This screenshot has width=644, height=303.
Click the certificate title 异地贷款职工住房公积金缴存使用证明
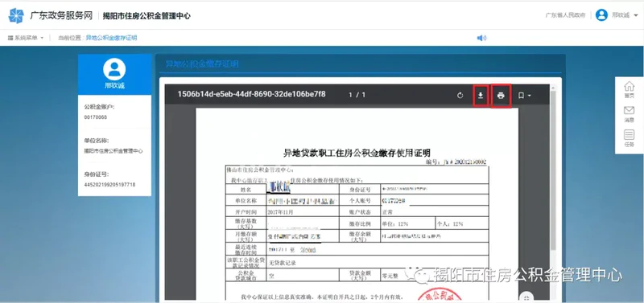tap(357, 153)
